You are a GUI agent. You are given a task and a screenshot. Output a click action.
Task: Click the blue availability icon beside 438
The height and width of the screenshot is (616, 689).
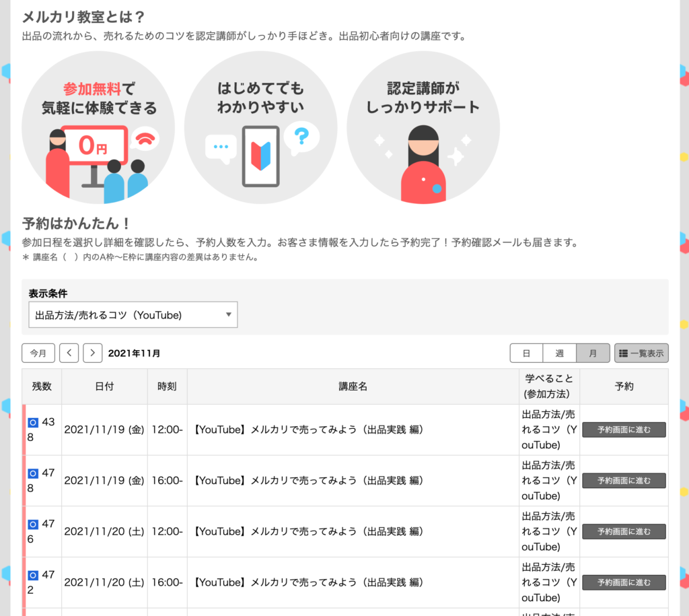click(33, 423)
